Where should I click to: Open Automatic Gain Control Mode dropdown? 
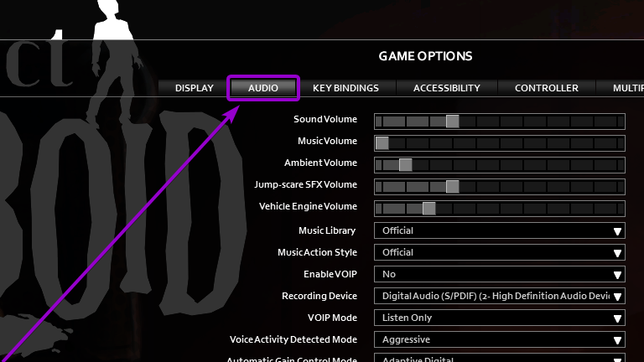[x=499, y=359]
